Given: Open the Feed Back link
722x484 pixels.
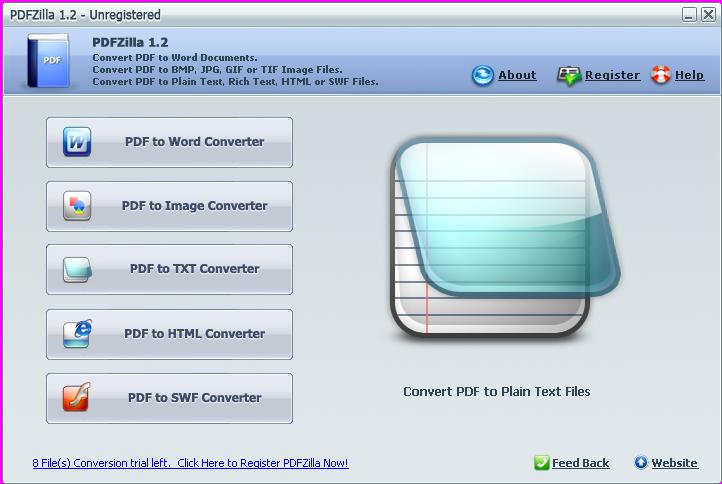Looking at the screenshot, I should click(x=580, y=463).
